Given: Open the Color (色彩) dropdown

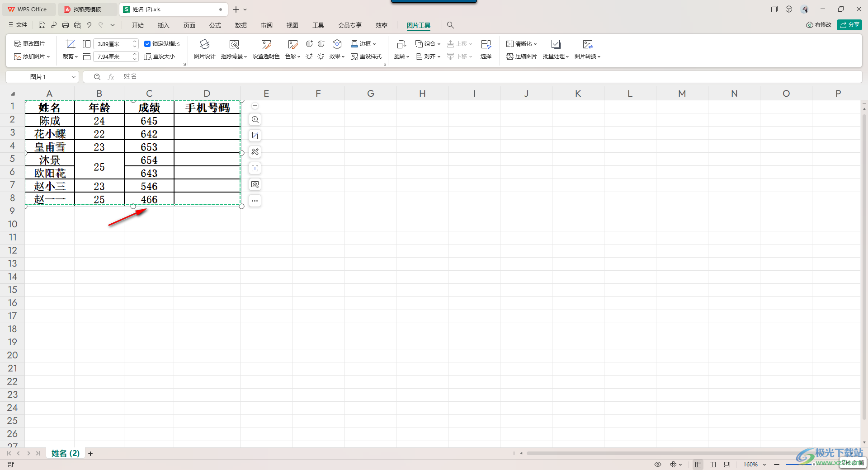Looking at the screenshot, I should pos(293,56).
